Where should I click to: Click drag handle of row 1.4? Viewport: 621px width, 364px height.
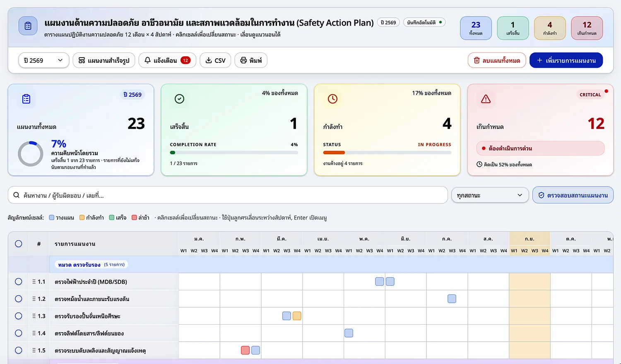pos(34,333)
